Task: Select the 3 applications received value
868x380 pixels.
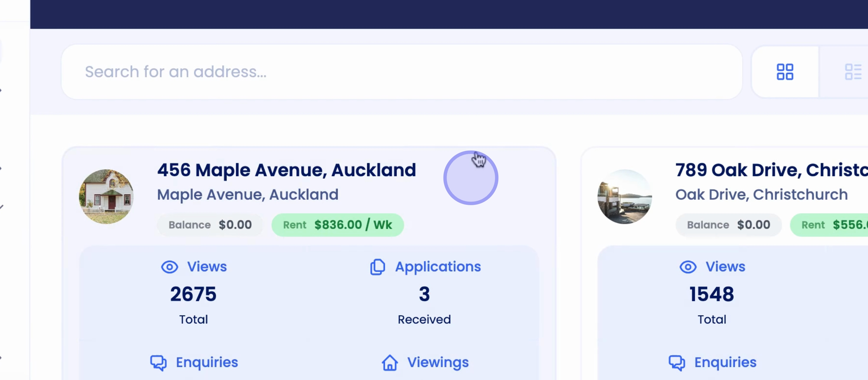Action: pos(424,294)
